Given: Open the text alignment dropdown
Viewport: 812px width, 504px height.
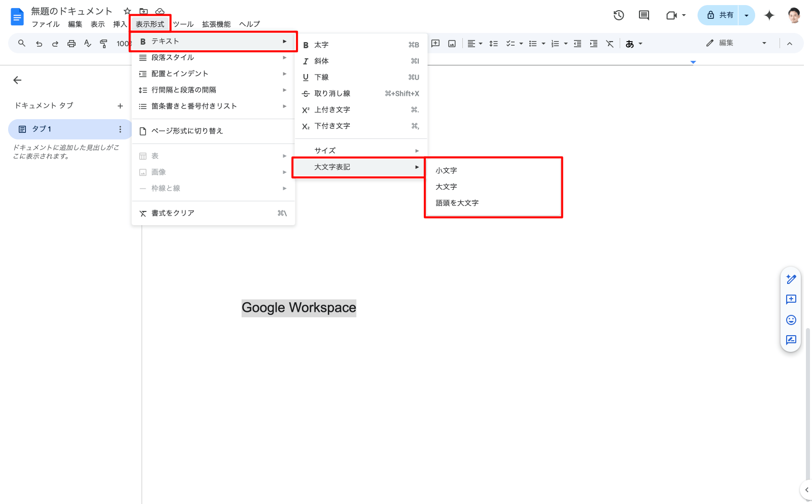Looking at the screenshot, I should pos(475,44).
